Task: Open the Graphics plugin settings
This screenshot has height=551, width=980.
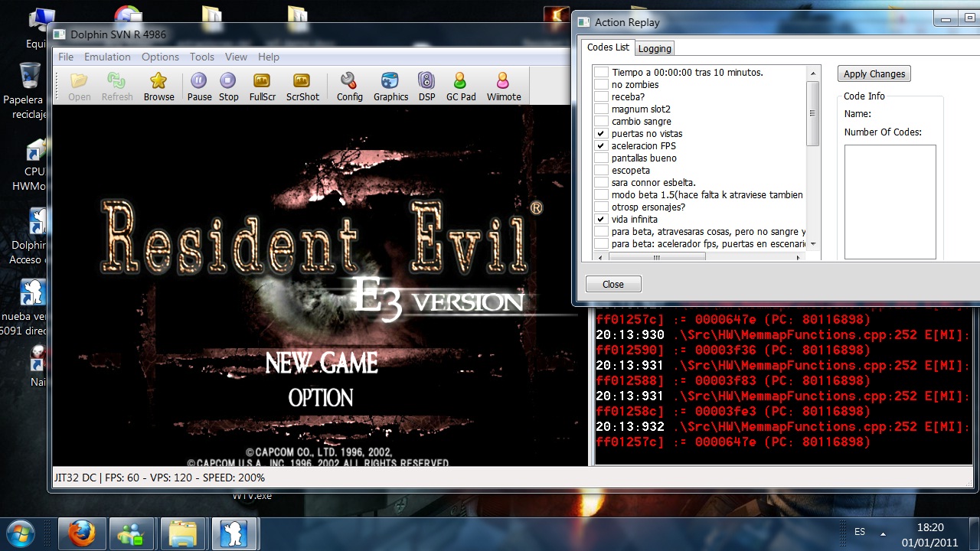Action: coord(390,86)
